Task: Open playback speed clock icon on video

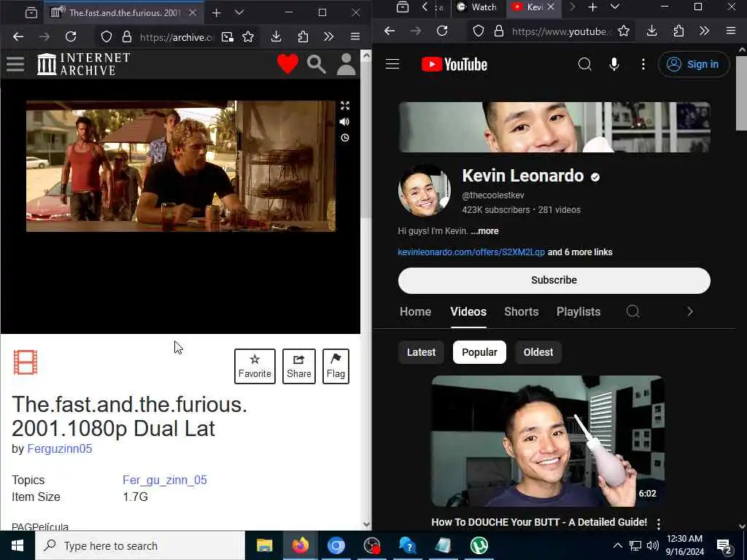Action: tap(345, 138)
